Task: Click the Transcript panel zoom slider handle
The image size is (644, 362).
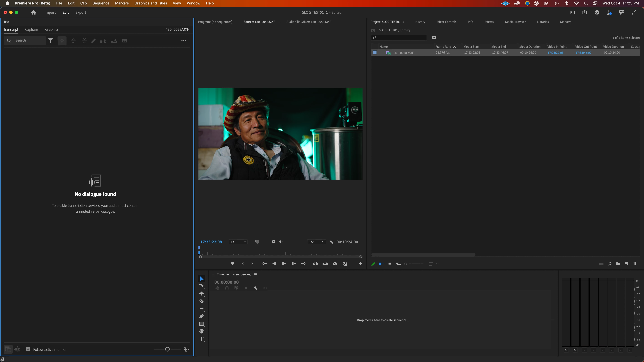Action: pos(168,349)
